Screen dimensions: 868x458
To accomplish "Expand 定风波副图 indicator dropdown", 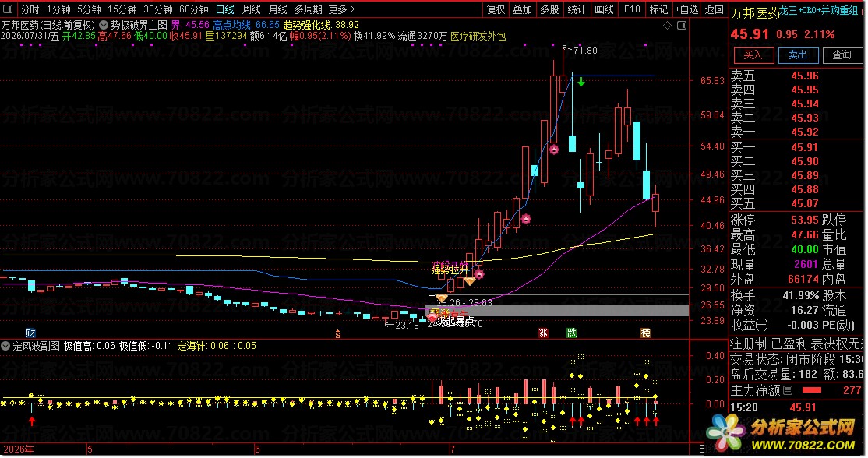I will coord(5,347).
